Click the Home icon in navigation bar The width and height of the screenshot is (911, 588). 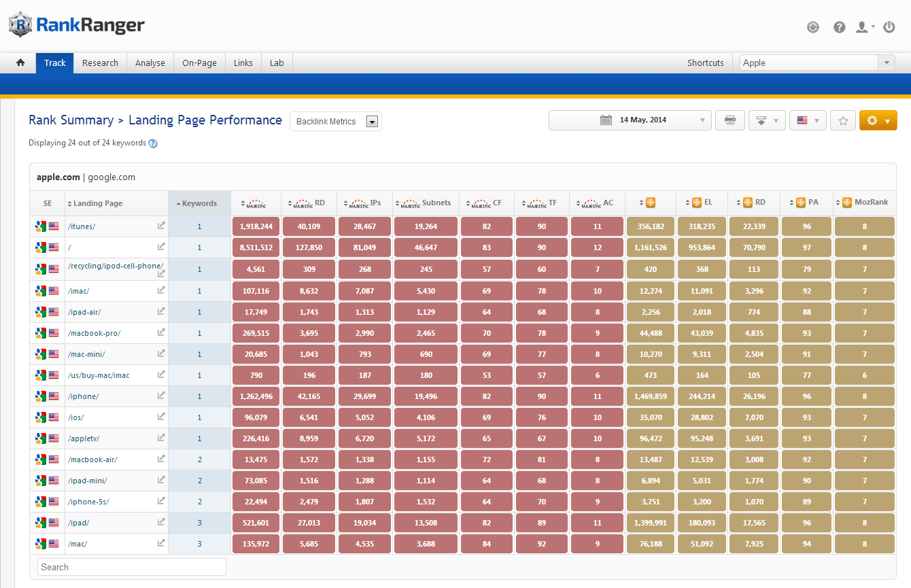point(20,63)
